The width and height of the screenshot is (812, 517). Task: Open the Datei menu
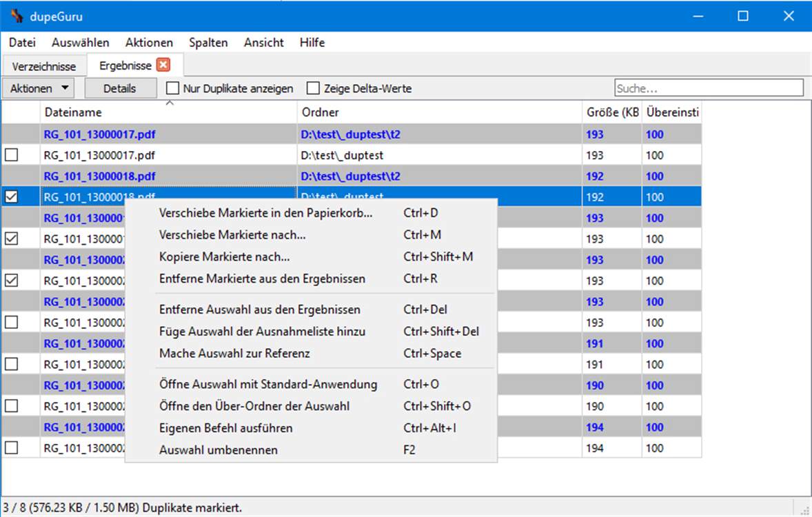[x=22, y=43]
